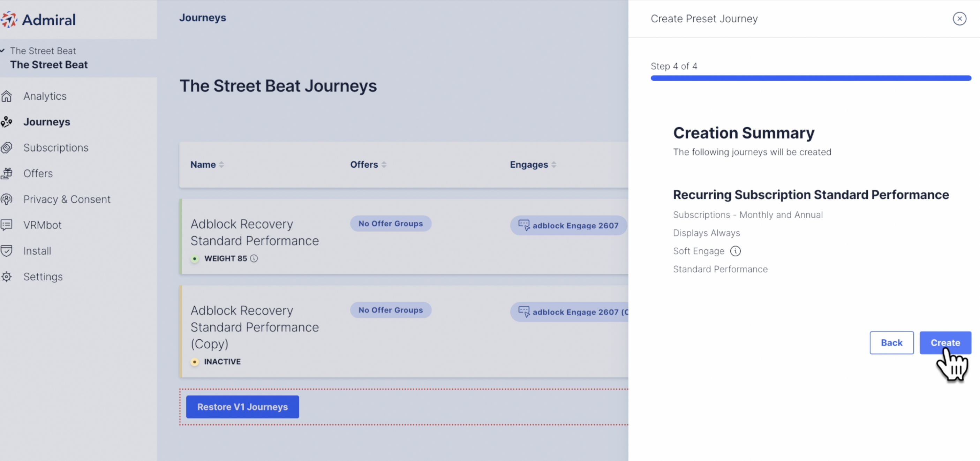Open the adblock Engage 2607 (C badge
Viewport: 980px width, 461px height.
coord(569,312)
